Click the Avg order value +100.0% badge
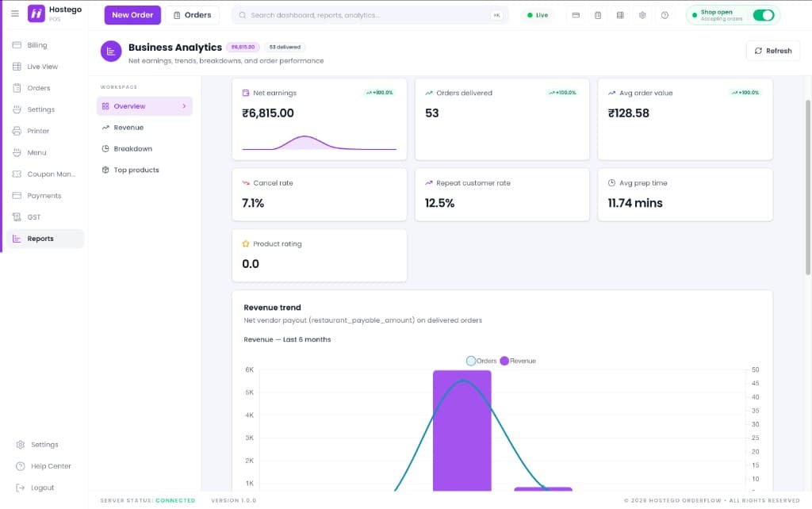Image resolution: width=812 pixels, height=509 pixels. pyautogui.click(x=745, y=93)
